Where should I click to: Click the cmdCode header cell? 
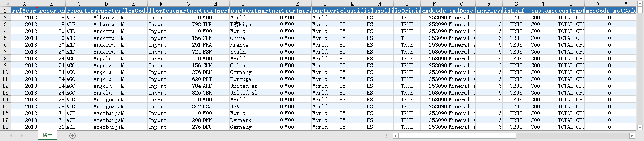(434, 11)
